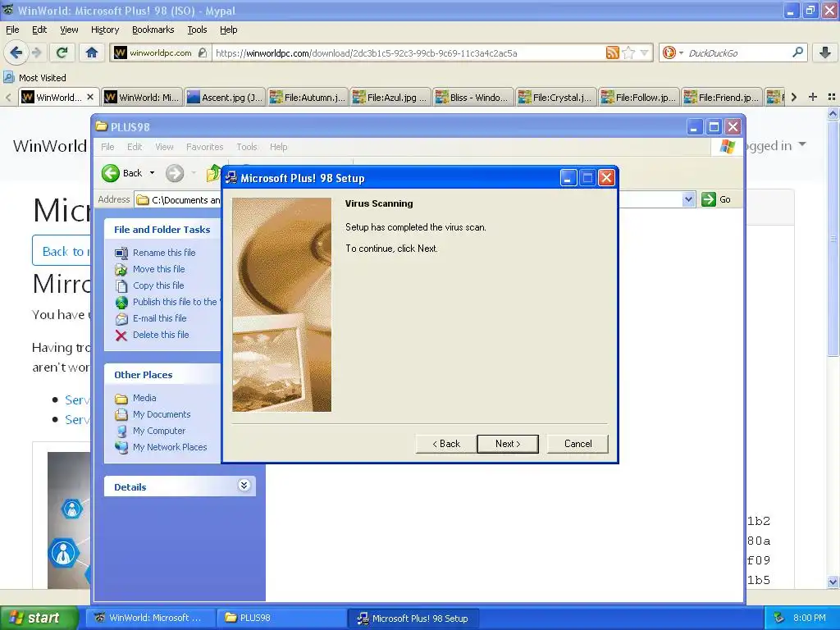This screenshot has width=840, height=630.
Task: Click browser page scroll down arrow
Action: (833, 582)
